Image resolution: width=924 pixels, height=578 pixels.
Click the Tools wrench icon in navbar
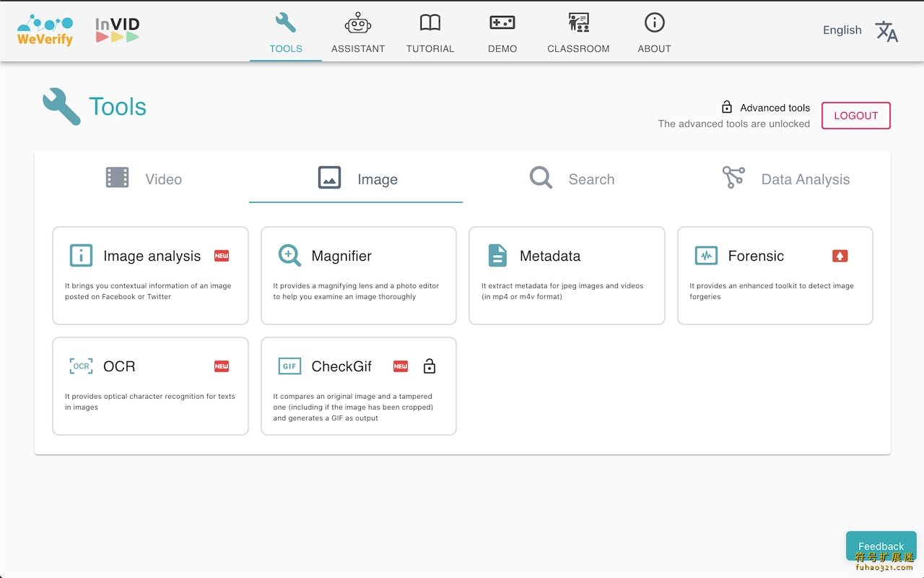tap(286, 23)
